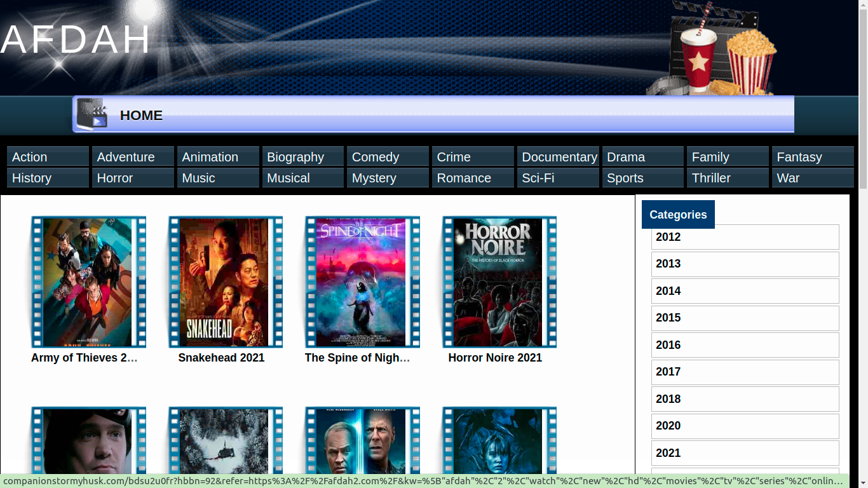Screen dimensions: 868x488
Task: Open the Crime genre
Action: pos(473,156)
